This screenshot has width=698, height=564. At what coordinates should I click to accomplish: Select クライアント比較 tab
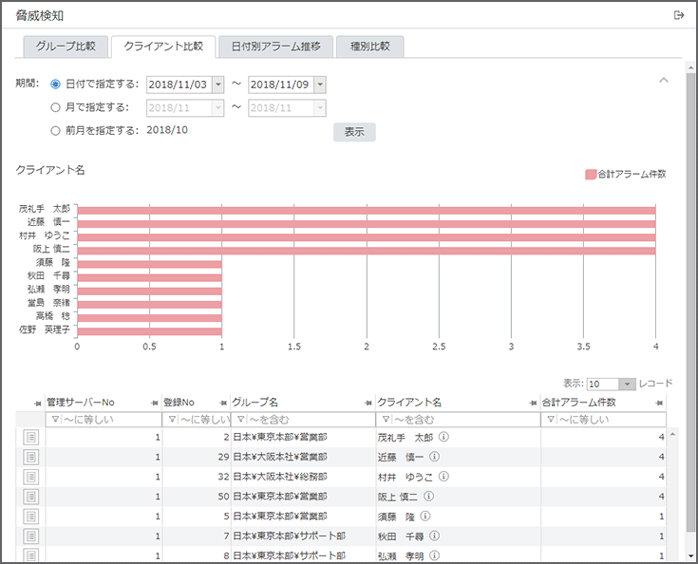(163, 46)
